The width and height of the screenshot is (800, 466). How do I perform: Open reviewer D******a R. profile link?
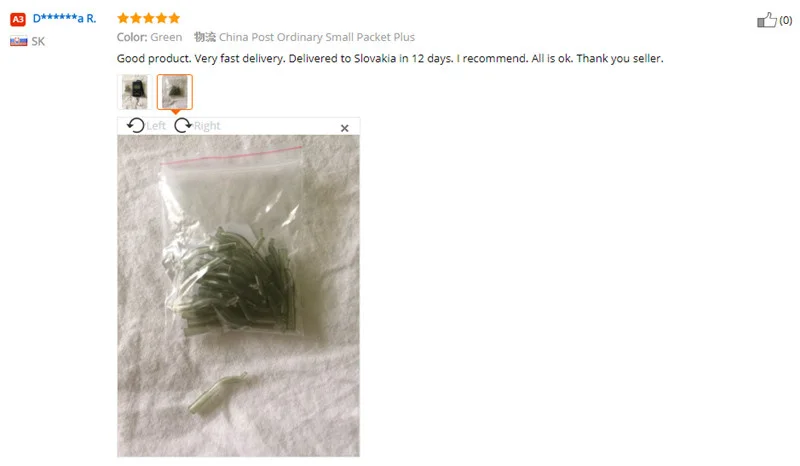click(x=64, y=18)
